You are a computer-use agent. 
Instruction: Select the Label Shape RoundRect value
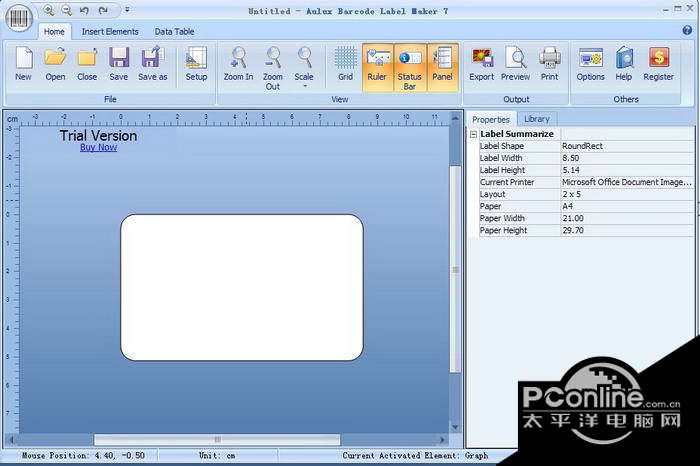(627, 146)
